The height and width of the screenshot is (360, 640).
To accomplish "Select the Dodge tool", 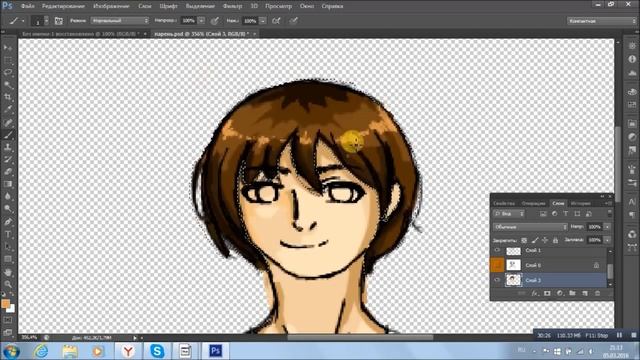I will tap(8, 209).
